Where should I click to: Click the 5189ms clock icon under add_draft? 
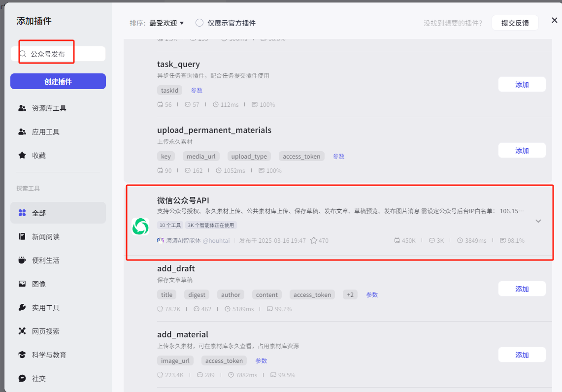click(x=227, y=309)
